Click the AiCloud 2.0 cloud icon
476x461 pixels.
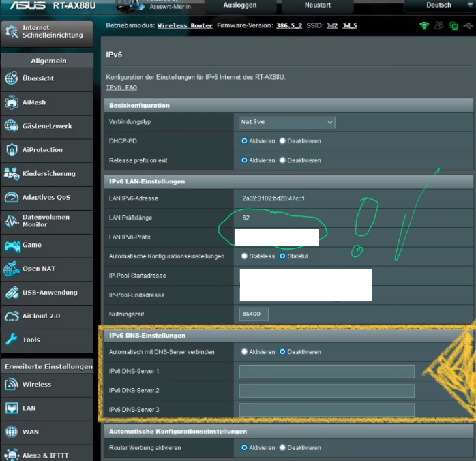tap(12, 316)
